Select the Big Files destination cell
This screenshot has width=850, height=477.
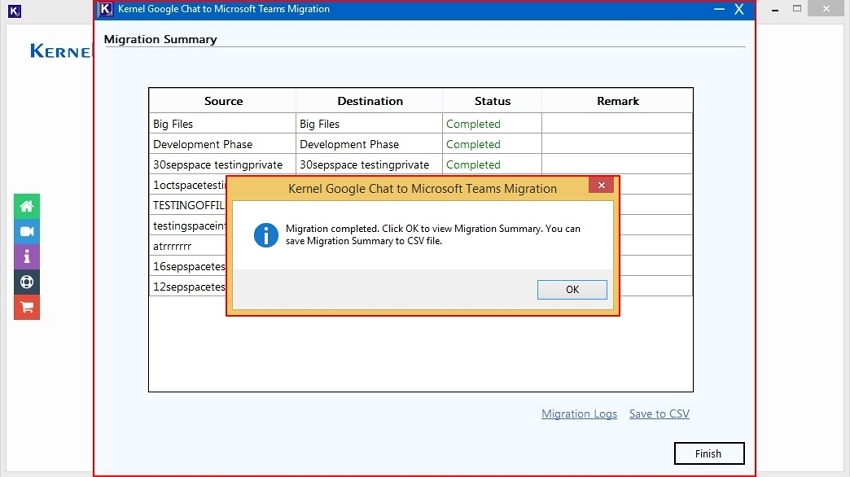coord(370,124)
